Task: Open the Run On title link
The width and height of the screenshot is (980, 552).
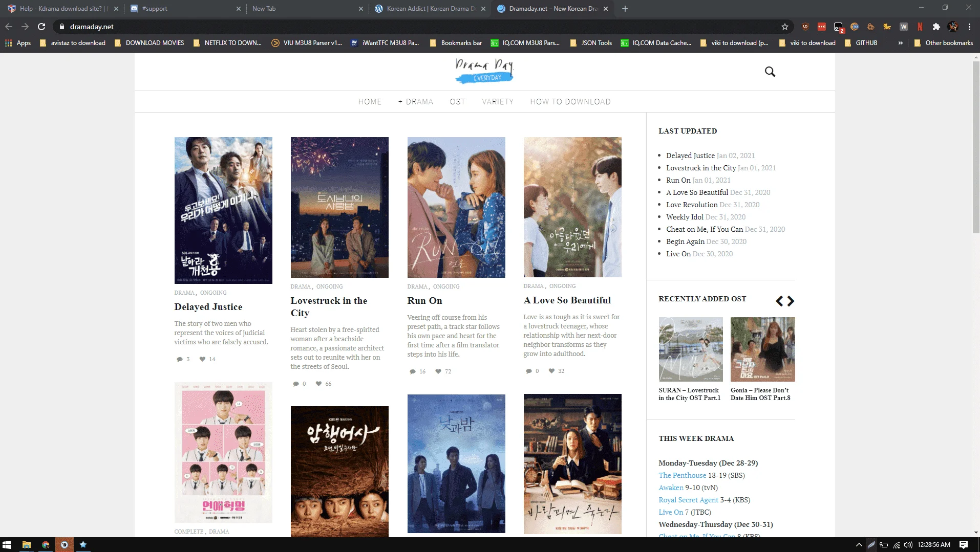Action: click(x=424, y=301)
